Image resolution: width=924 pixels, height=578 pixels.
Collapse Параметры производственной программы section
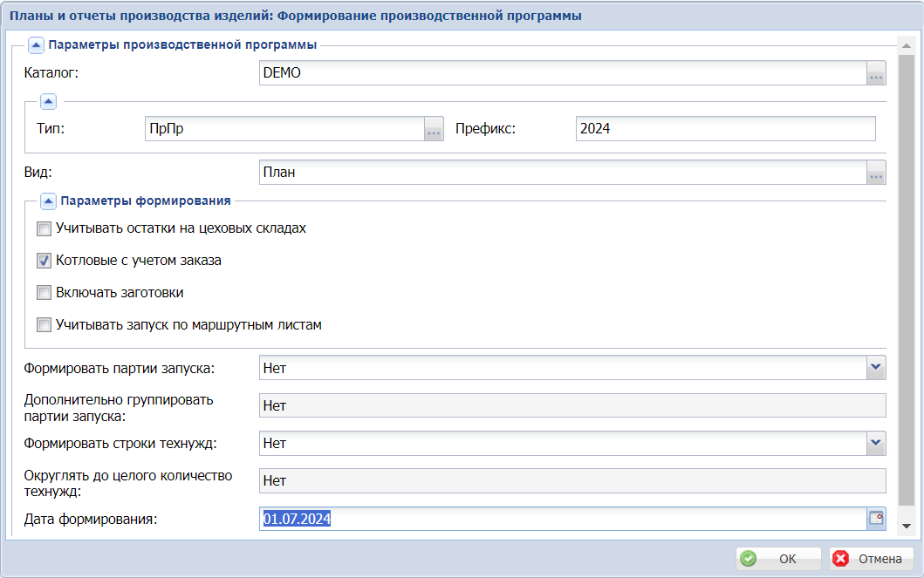[37, 44]
